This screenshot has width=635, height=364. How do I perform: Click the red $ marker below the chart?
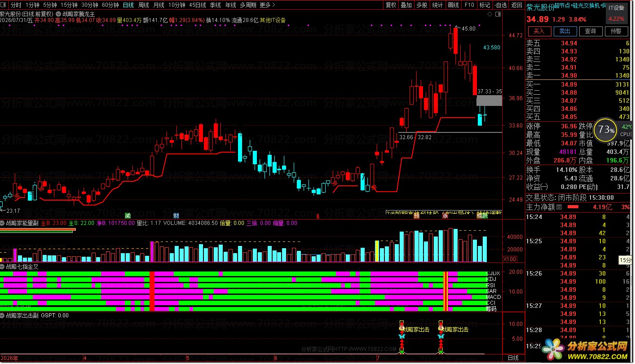pyautogui.click(x=318, y=216)
